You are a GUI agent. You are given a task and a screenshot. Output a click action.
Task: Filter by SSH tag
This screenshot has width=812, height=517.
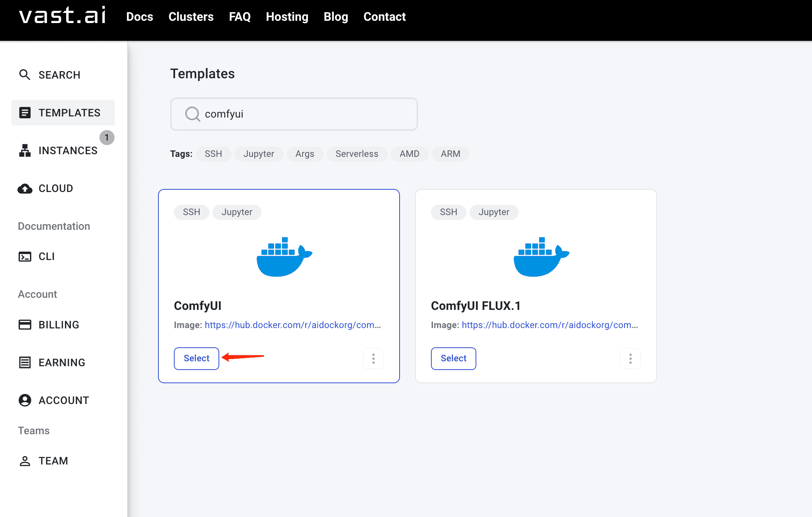click(213, 154)
